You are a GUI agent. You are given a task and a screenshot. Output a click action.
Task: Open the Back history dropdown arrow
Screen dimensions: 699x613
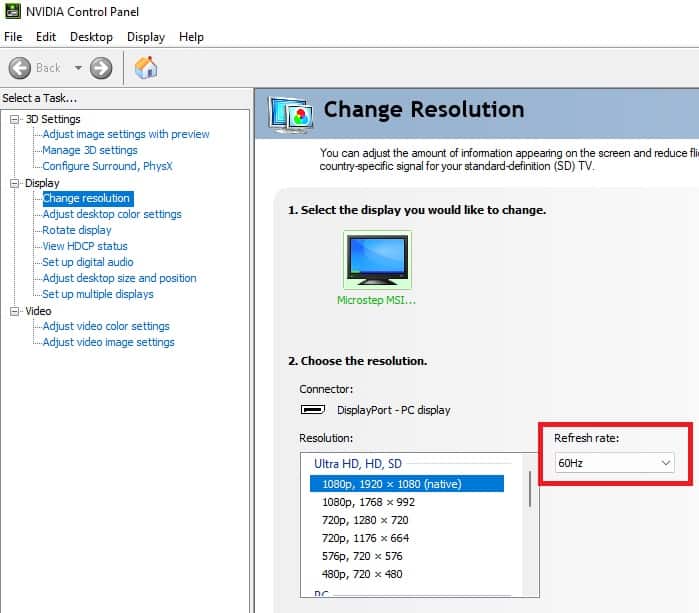pyautogui.click(x=78, y=68)
